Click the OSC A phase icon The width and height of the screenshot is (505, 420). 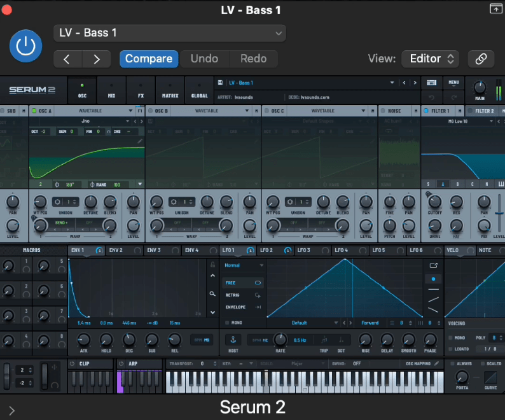point(57,185)
